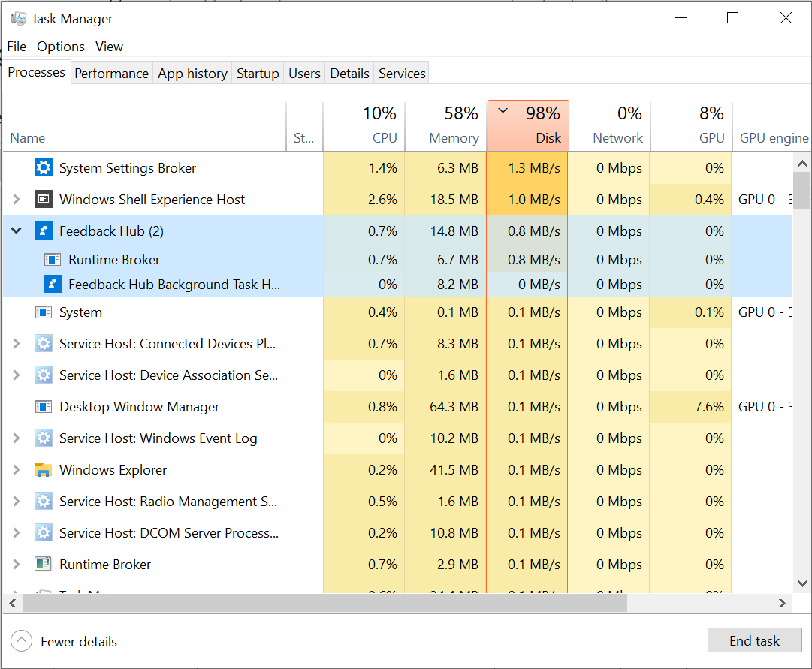Click the Desktop Window Manager icon
The height and width of the screenshot is (669, 812).
click(43, 406)
